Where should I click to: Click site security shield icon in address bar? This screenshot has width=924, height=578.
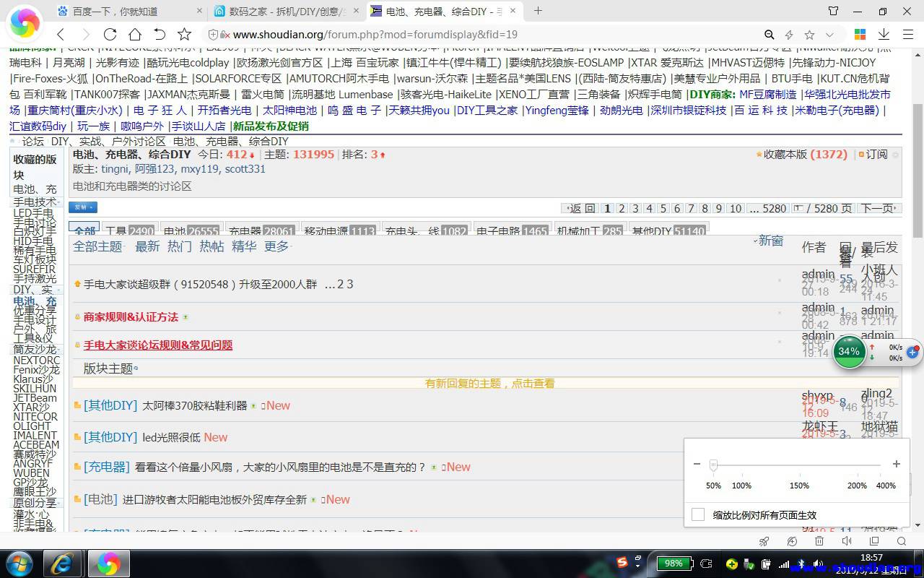click(213, 35)
